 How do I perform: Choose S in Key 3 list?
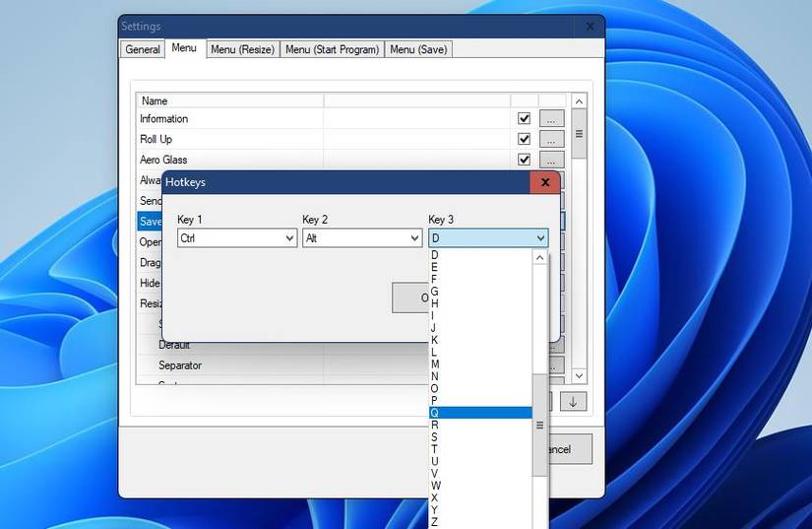click(x=481, y=436)
